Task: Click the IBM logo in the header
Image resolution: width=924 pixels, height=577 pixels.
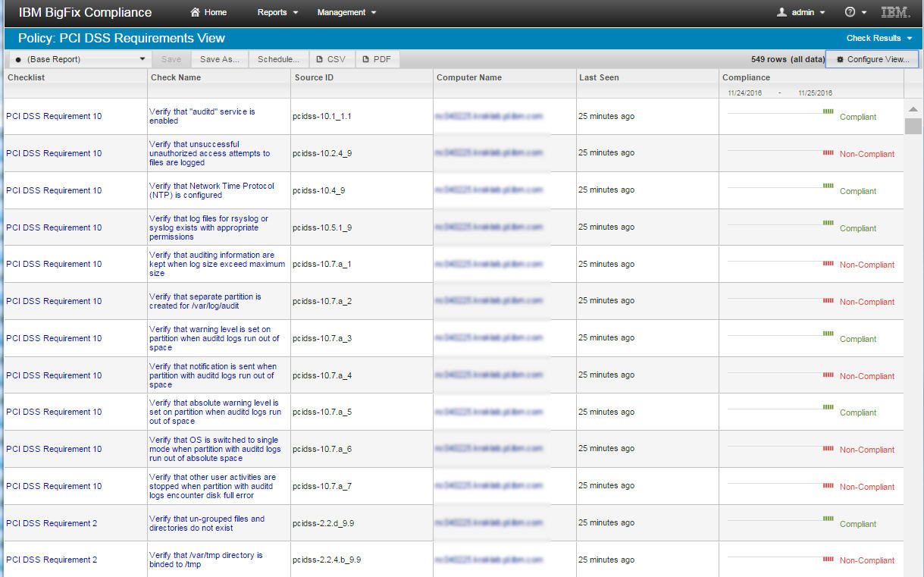Action: tap(894, 12)
